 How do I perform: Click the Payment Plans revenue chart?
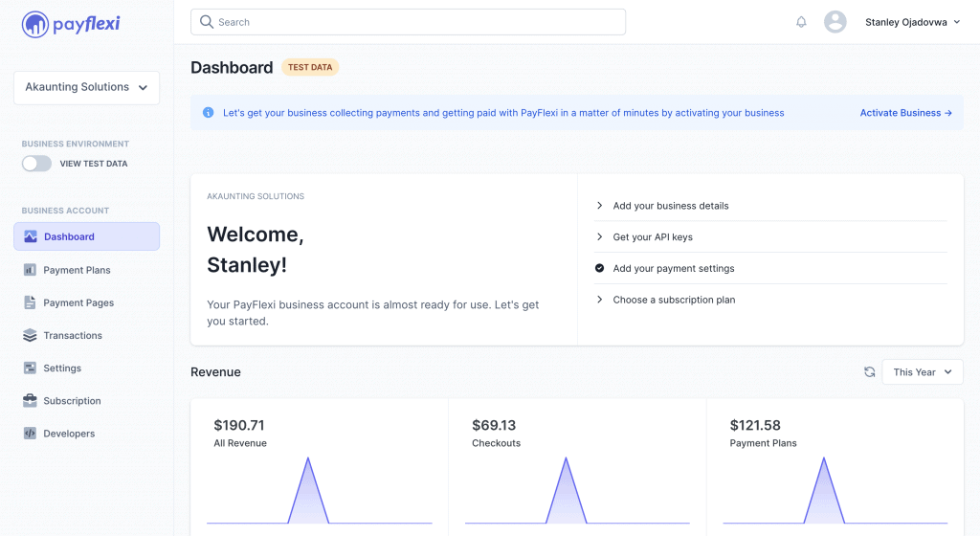tap(835, 490)
